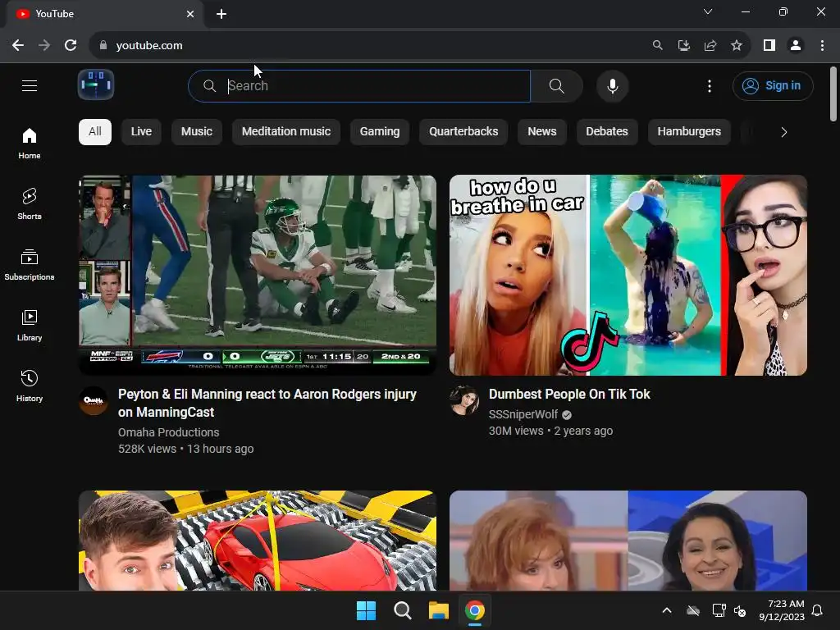Screen dimensions: 840x630
Task: Select the Meditation music chip
Action: click(286, 132)
